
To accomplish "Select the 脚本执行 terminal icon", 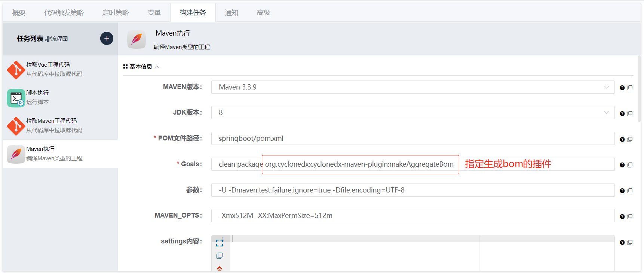I will pos(16,98).
